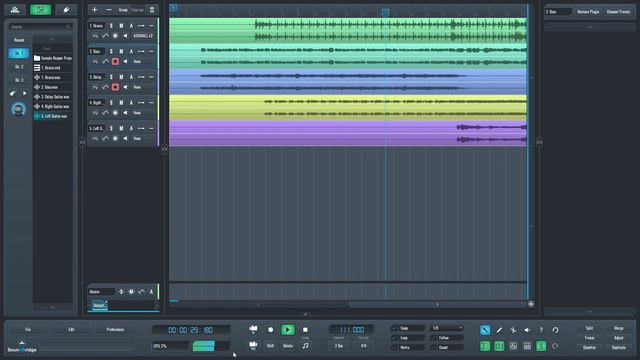Expand file browser bottom down chevron

pyautogui.click(x=53, y=307)
